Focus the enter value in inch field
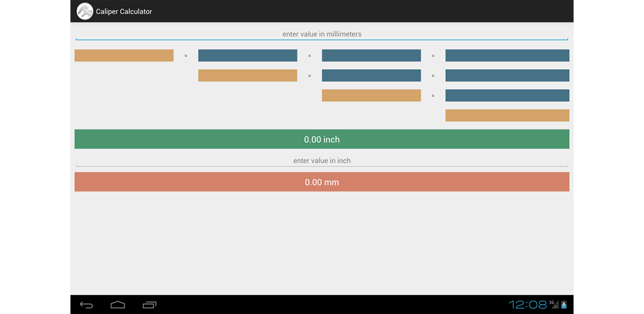 tap(322, 161)
